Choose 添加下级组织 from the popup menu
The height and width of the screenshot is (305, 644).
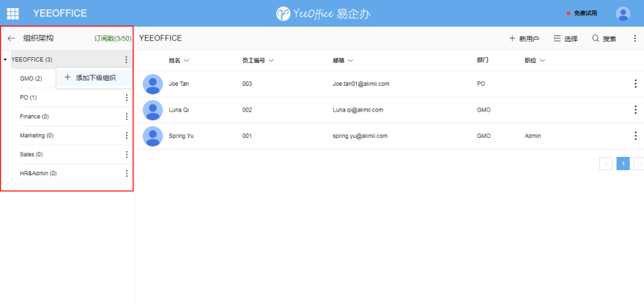pos(94,78)
